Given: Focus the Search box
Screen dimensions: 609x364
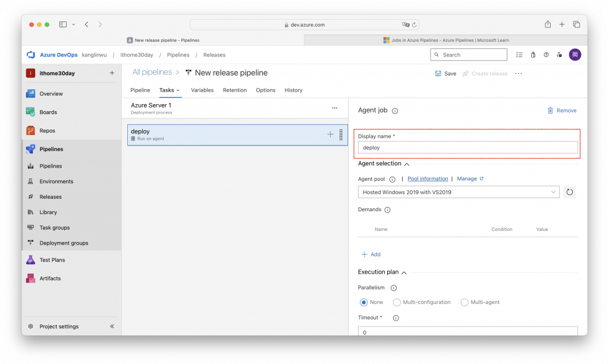Looking at the screenshot, I should 469,55.
